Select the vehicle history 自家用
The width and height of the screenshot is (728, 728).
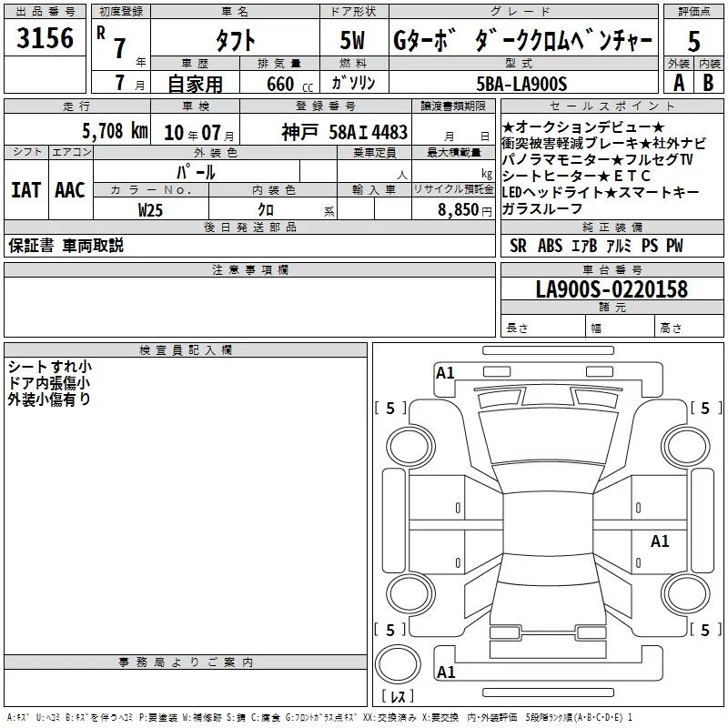point(195,84)
